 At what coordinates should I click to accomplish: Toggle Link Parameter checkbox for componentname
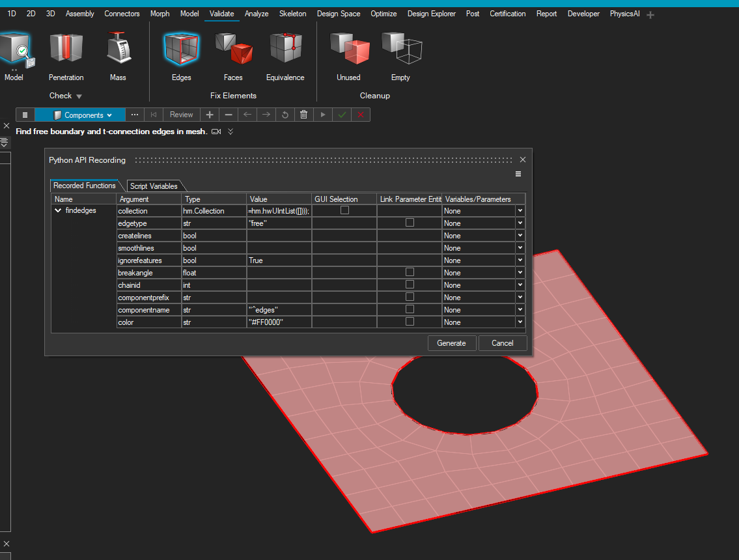point(410,309)
